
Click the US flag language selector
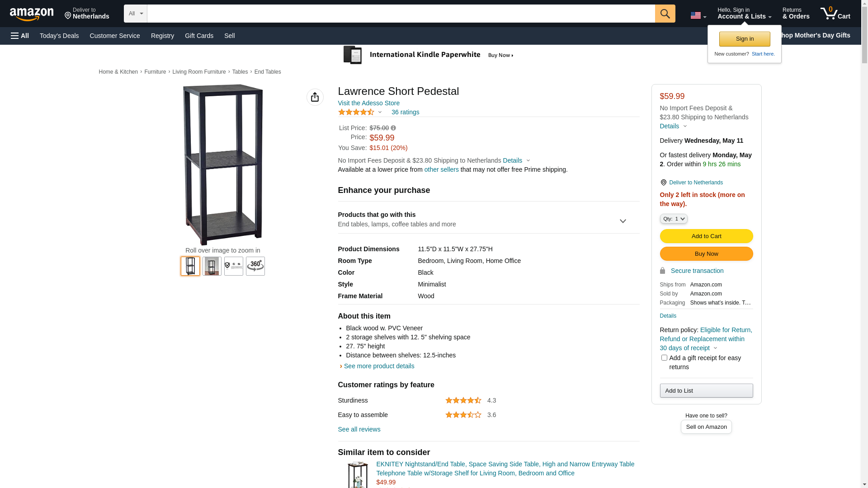(698, 16)
